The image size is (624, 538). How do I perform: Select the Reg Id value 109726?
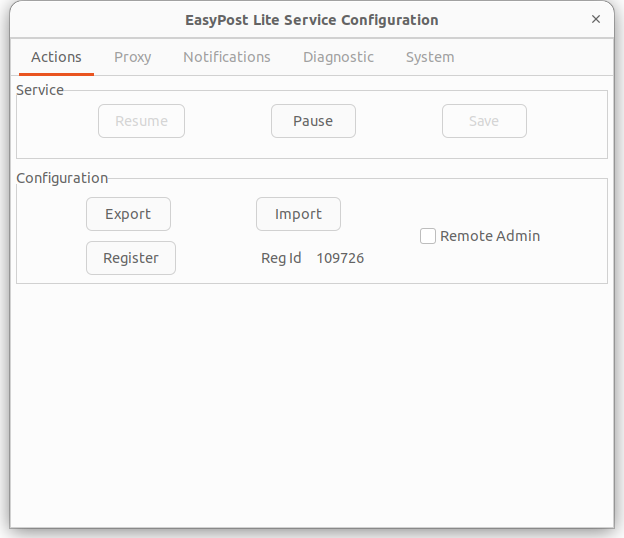coord(340,258)
